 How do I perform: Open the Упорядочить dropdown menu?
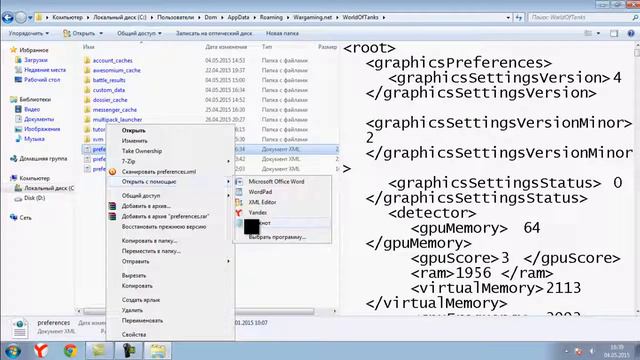pyautogui.click(x=29, y=33)
